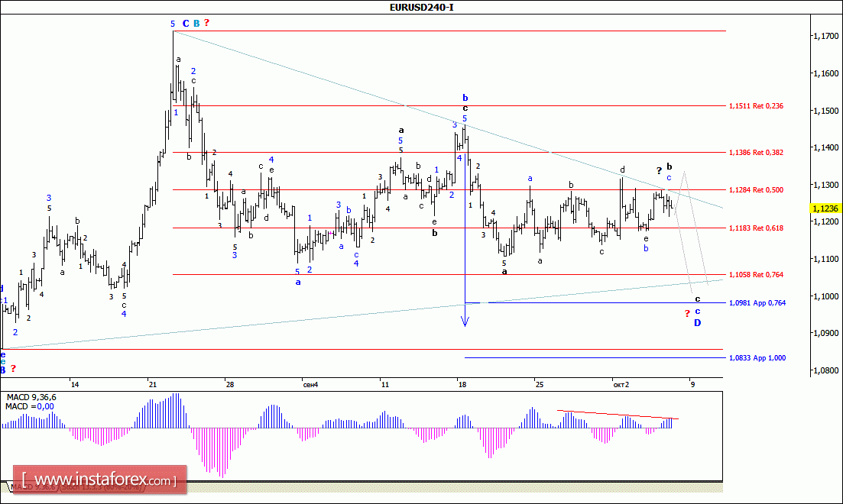843x504 pixels.
Task: Click the current price tag 1,1236
Action: pos(824,208)
